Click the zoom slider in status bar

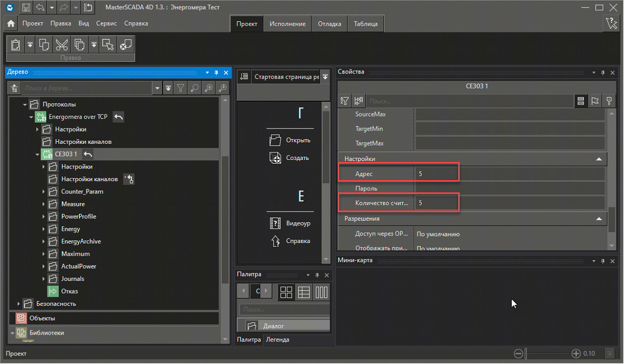549,353
